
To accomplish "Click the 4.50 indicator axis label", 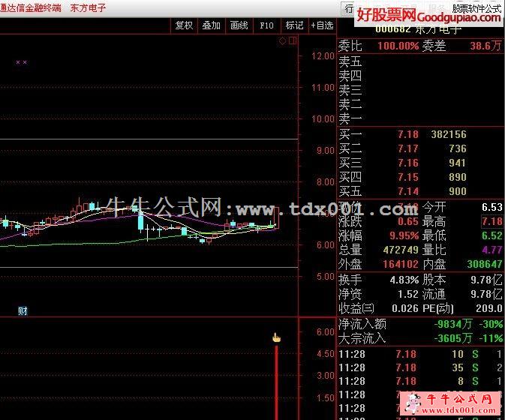I will click(x=326, y=354).
